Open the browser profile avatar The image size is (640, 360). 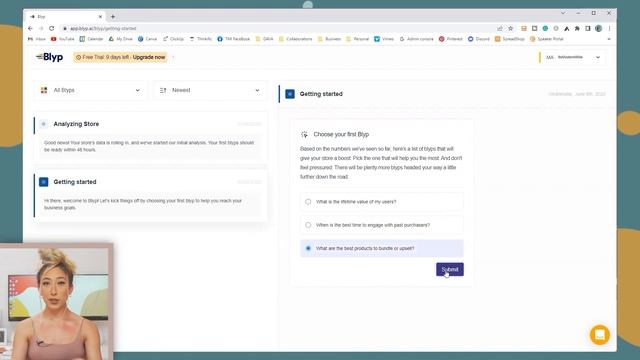[x=598, y=29]
